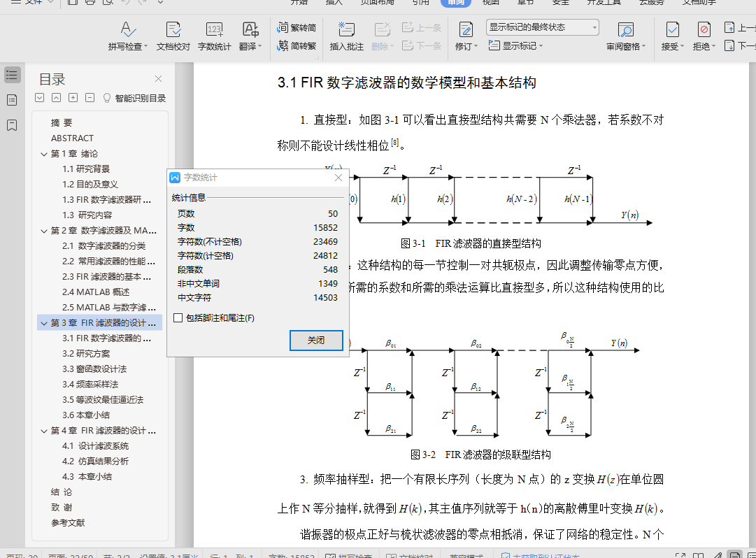The height and width of the screenshot is (558, 756).
Task: Select 3.5 等波纹最佳逼近法 in the outline
Action: point(103,400)
